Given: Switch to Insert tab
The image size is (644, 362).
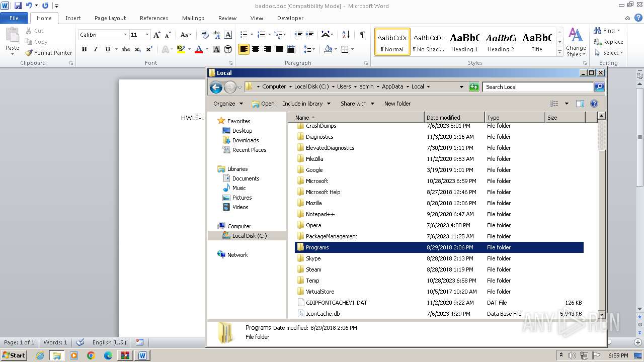Looking at the screenshot, I should tap(73, 18).
